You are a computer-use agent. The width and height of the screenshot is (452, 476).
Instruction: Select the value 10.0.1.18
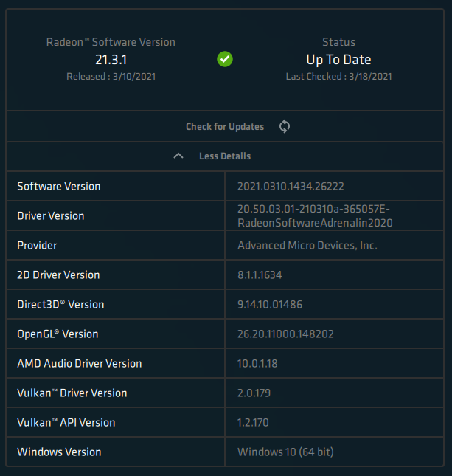[257, 363]
